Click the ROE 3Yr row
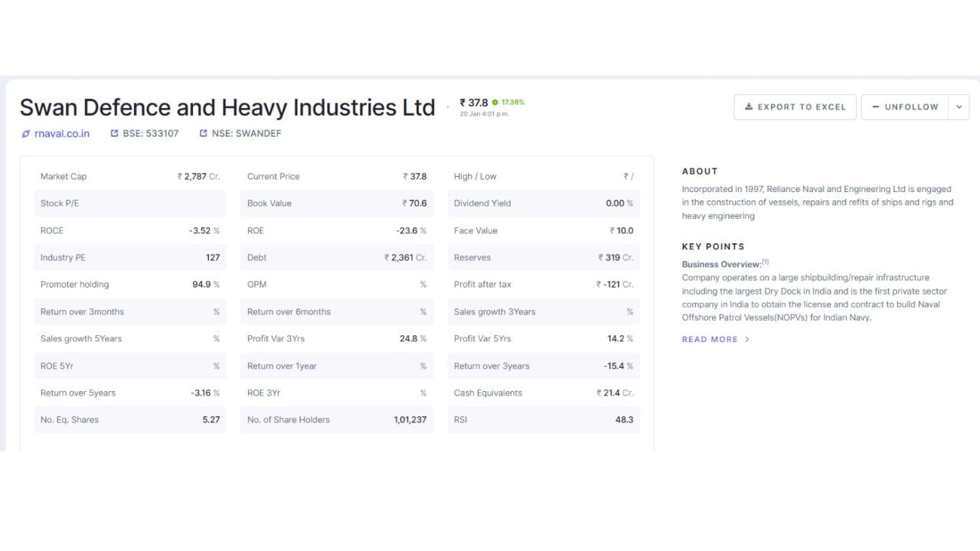The width and height of the screenshot is (980, 551). click(x=337, y=393)
